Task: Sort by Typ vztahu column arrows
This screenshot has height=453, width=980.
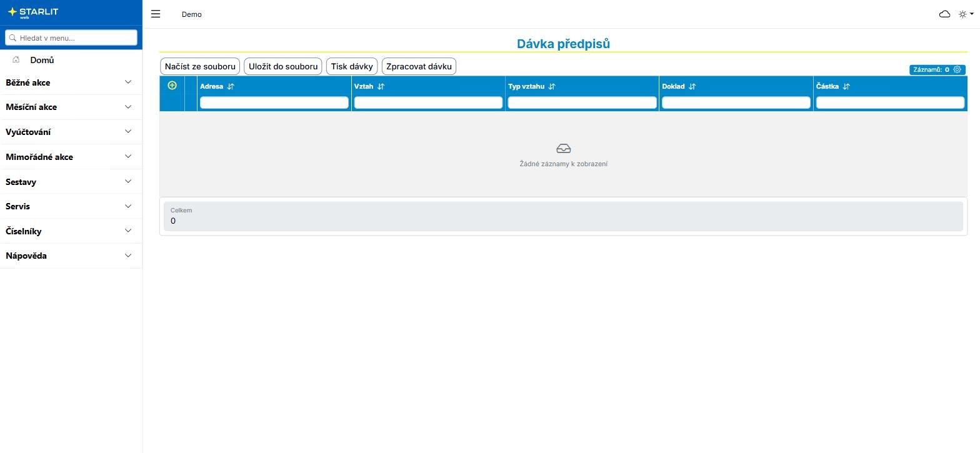Action: pyautogui.click(x=552, y=87)
